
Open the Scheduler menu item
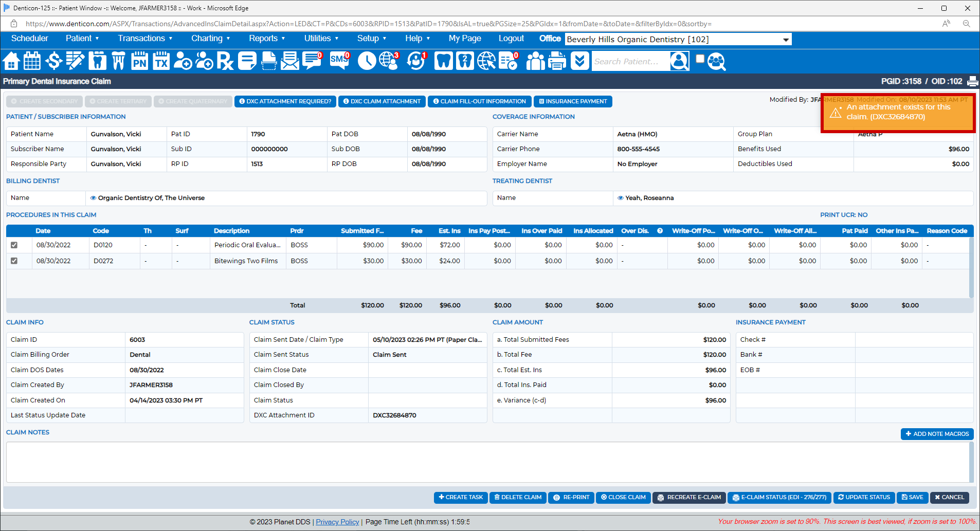pos(30,39)
